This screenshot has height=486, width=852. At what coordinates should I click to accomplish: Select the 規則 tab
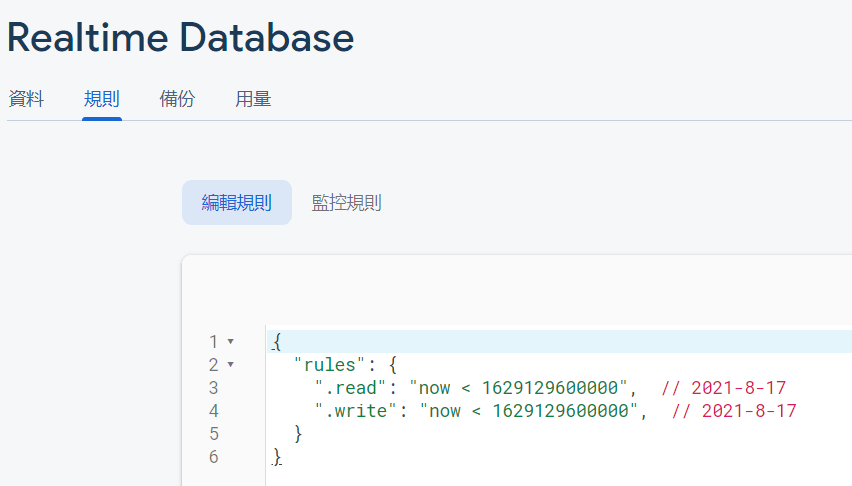pyautogui.click(x=102, y=99)
